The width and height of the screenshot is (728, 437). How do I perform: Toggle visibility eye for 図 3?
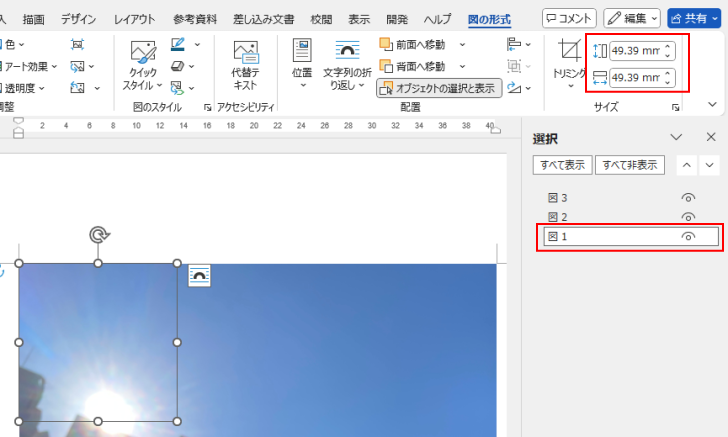coord(688,198)
